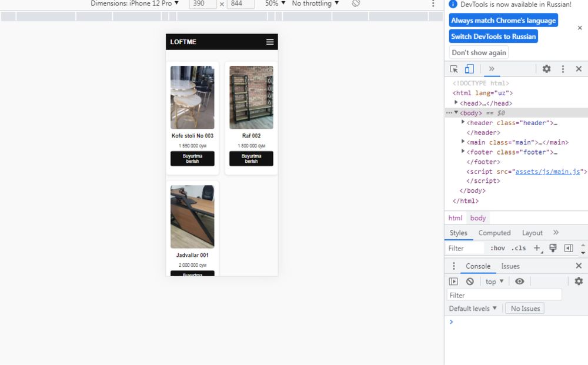Show the console sidebar

(x=453, y=282)
